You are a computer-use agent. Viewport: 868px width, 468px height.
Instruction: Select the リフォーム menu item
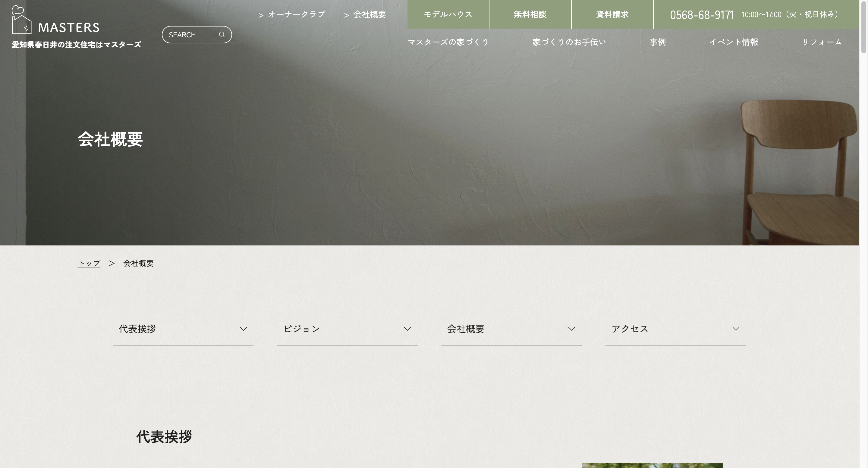[x=822, y=42]
